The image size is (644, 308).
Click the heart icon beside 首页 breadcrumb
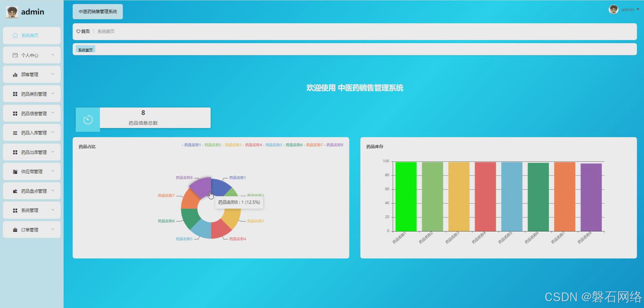pos(78,31)
